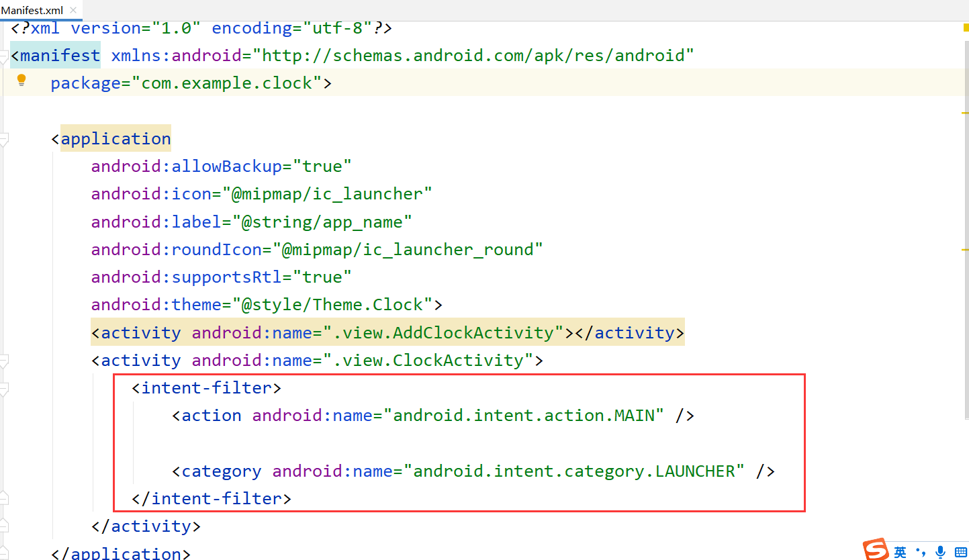Click "android.intent.category.LAUNCHER" value
This screenshot has height=560, width=969.
pos(574,471)
